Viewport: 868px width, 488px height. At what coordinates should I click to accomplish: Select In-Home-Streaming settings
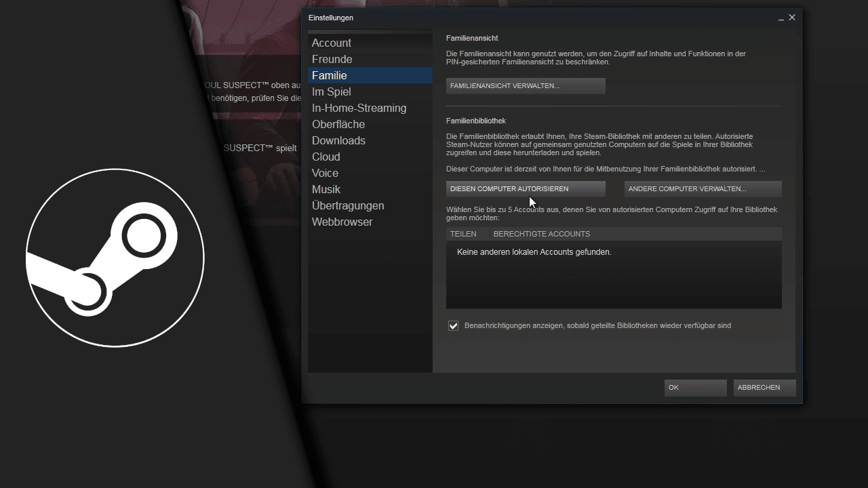[359, 108]
